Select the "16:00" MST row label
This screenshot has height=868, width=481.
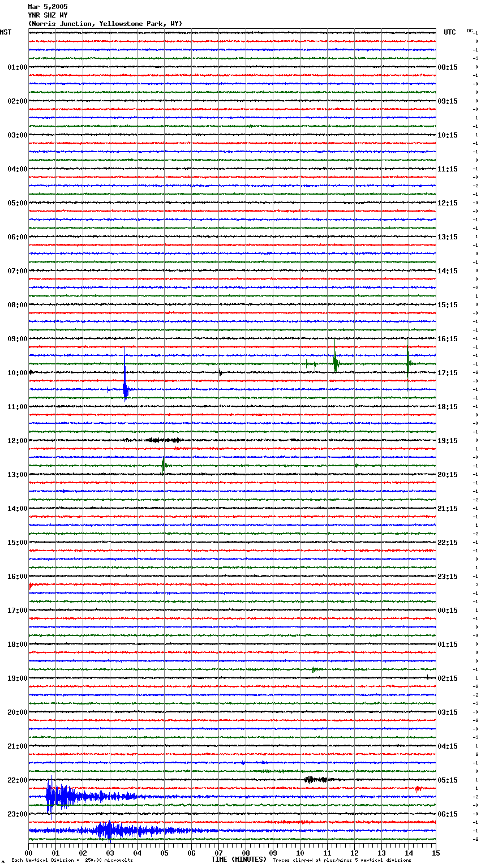[x=18, y=577]
